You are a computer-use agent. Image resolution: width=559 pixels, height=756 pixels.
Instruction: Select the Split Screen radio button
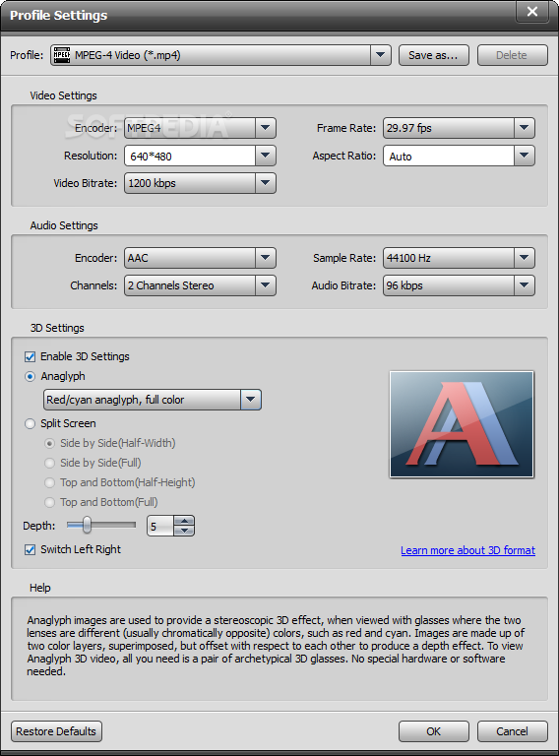coord(30,424)
